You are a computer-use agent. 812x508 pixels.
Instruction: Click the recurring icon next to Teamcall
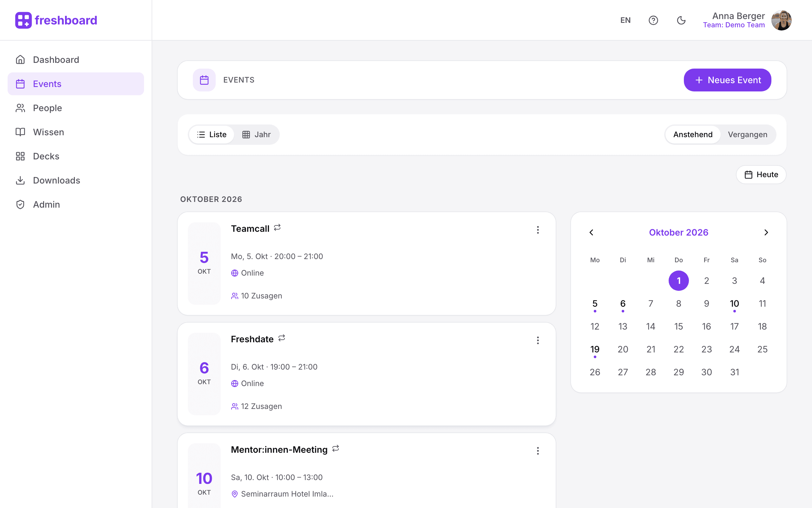point(277,228)
